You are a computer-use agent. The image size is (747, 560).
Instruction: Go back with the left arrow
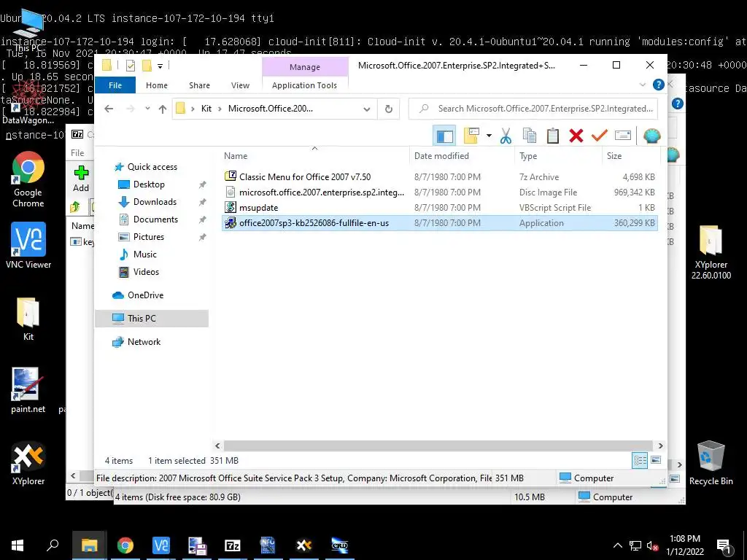coord(109,109)
